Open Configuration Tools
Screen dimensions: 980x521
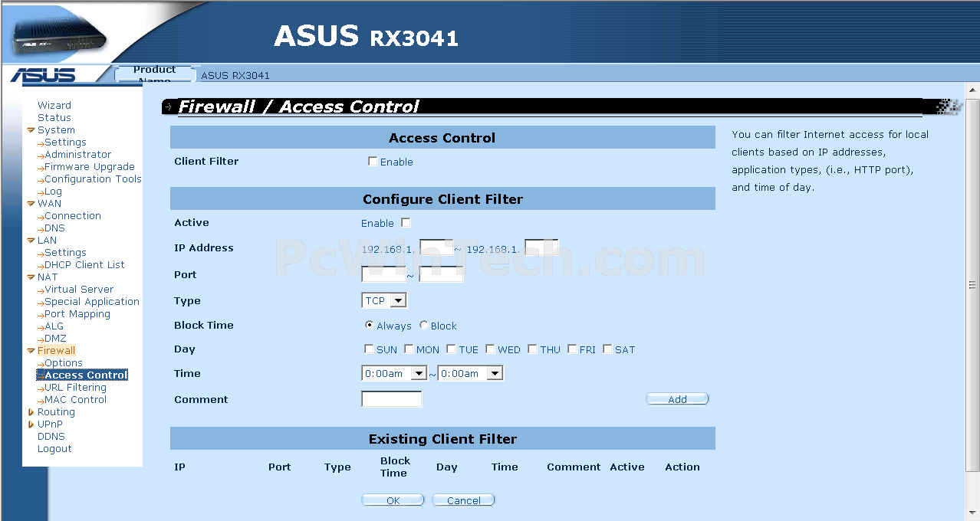(x=93, y=179)
